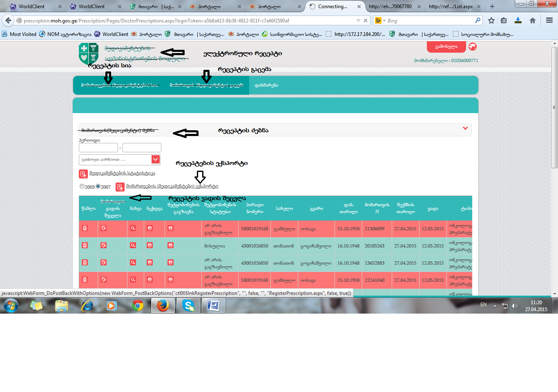Click the red გამოსვლა logout button

[x=446, y=47]
